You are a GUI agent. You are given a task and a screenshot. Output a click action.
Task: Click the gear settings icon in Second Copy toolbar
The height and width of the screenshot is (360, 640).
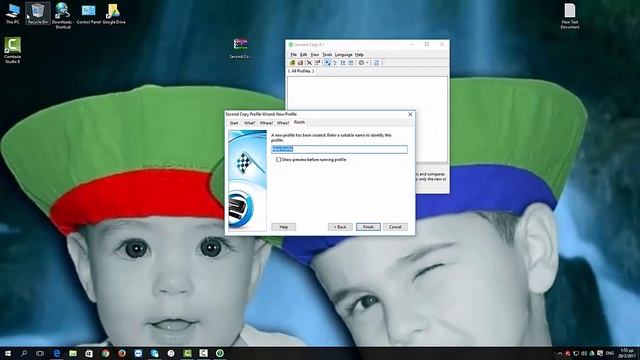[361, 63]
